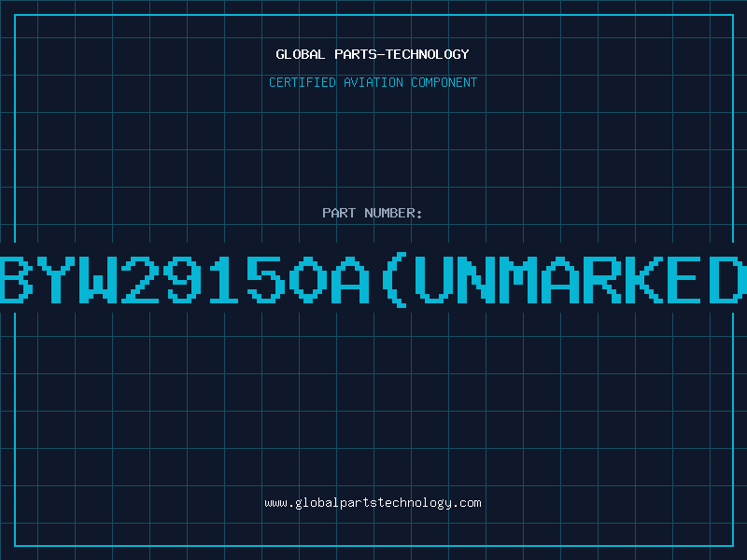Click the word GLOBAL in the header
Viewport: 747px width, 560px height.
(301, 54)
